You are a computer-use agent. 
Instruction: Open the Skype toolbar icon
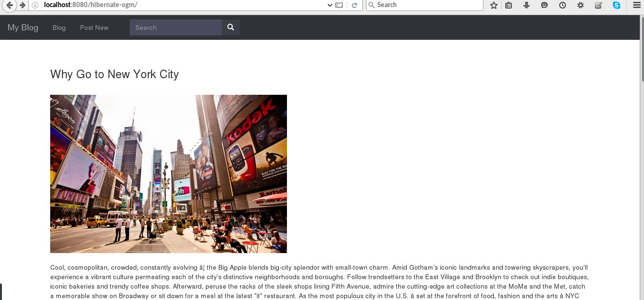click(616, 5)
